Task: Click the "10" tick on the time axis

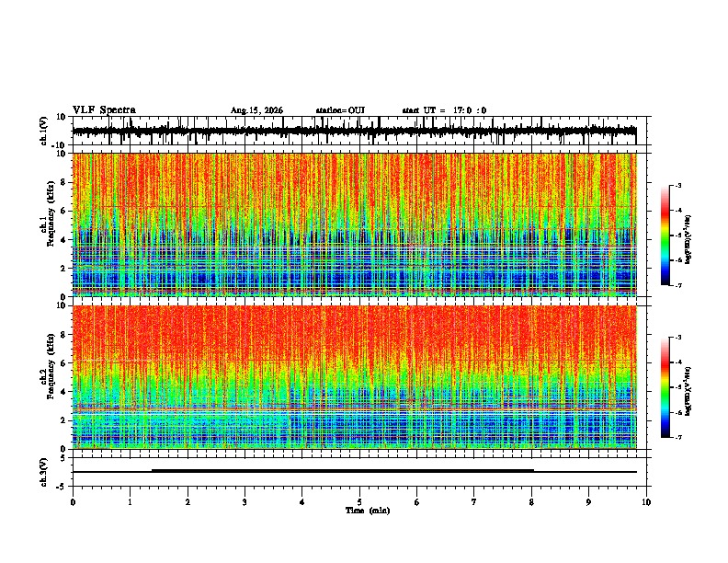Action: coord(646,502)
